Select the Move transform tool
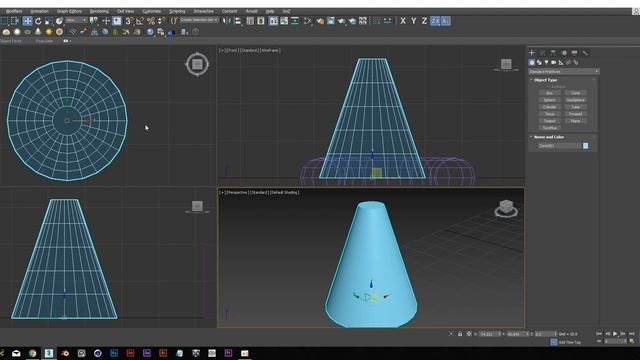 point(27,21)
